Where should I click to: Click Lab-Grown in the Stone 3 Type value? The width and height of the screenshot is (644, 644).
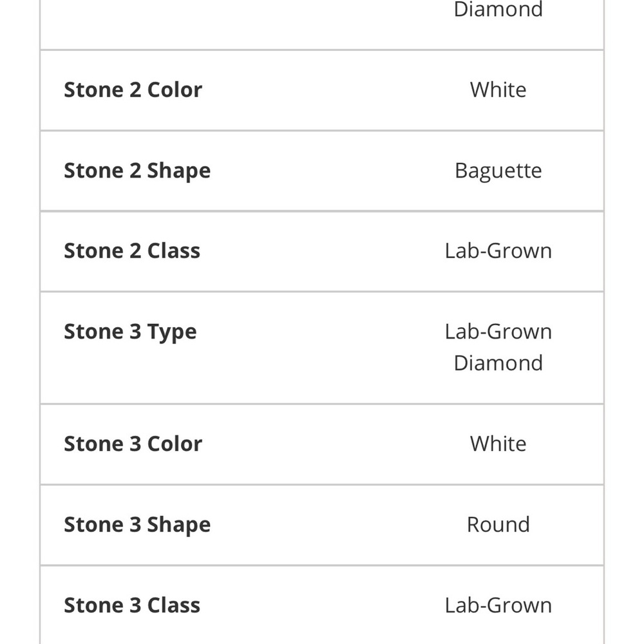498,332
